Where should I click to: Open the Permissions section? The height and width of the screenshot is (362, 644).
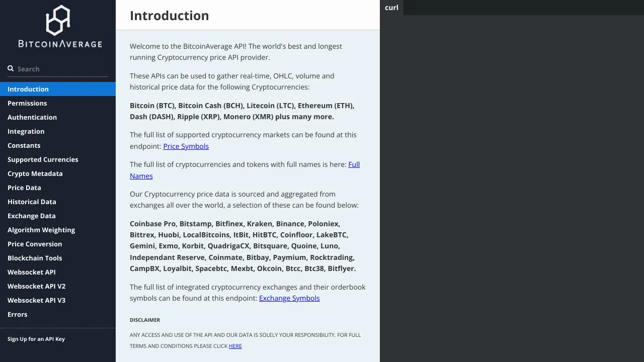pyautogui.click(x=58, y=103)
